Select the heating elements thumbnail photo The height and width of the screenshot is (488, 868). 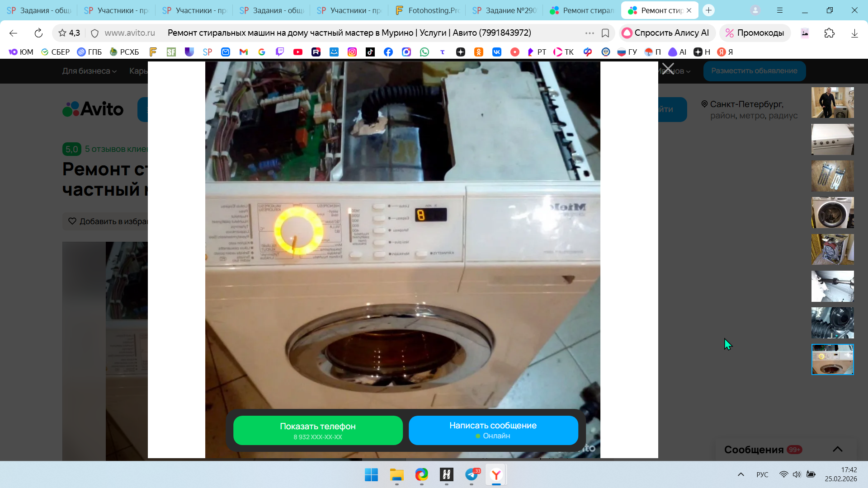pos(832,176)
